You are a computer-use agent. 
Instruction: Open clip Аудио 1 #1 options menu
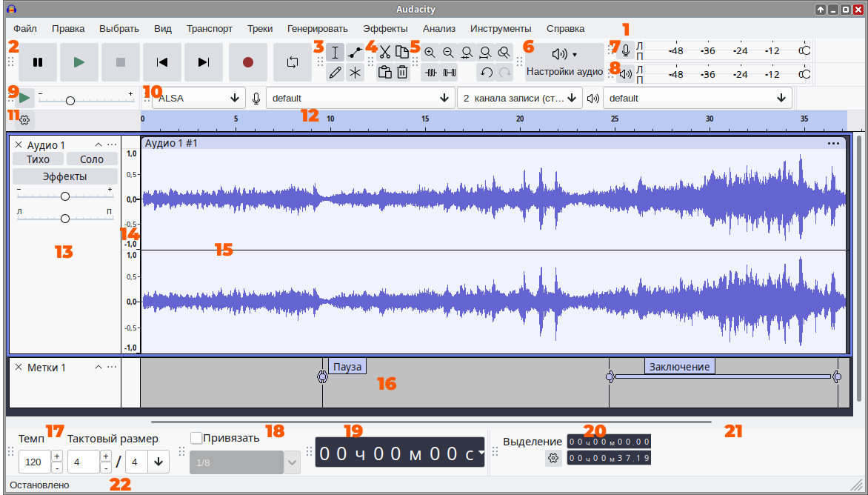[833, 144]
